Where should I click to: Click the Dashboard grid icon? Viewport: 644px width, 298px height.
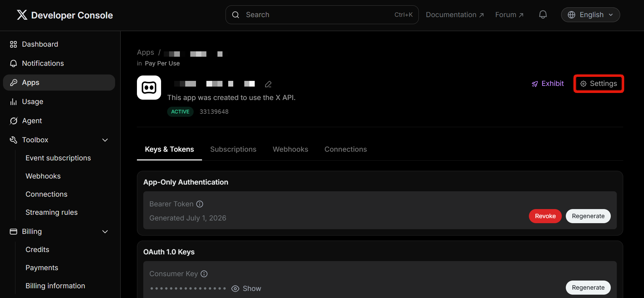13,44
